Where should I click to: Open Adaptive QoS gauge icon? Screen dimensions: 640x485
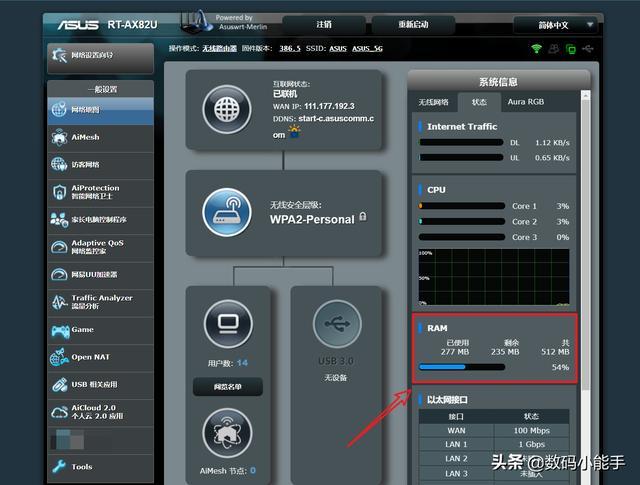(x=59, y=247)
